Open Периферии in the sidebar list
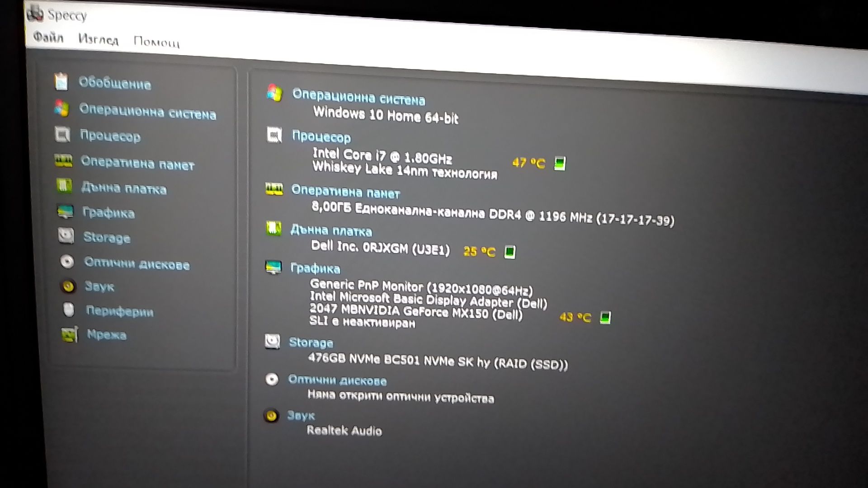This screenshot has width=868, height=488. point(120,311)
